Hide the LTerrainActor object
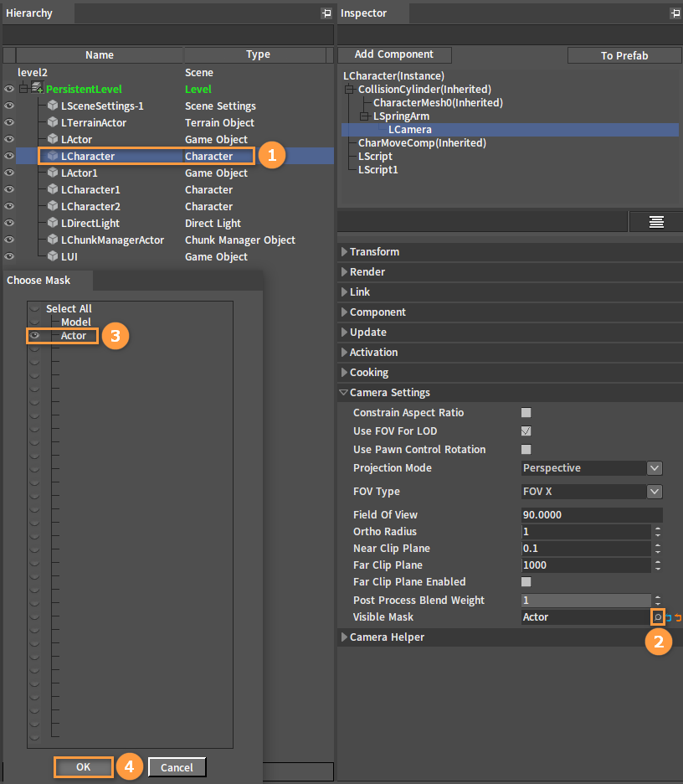Viewport: 683px width, 784px height. (9, 122)
